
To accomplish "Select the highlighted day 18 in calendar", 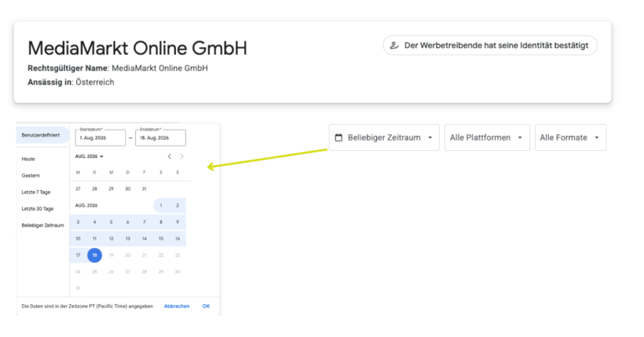I will click(94, 255).
